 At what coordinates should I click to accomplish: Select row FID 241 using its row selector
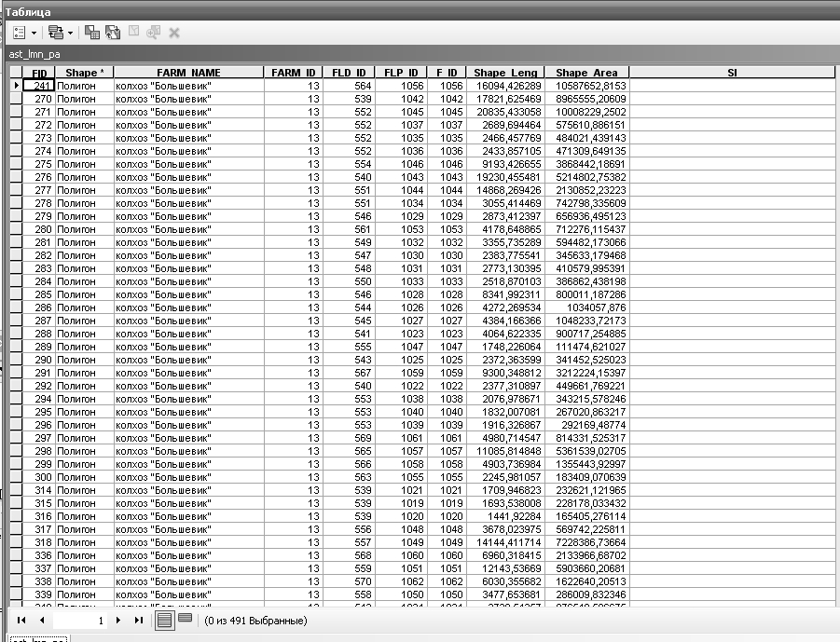pos(16,86)
